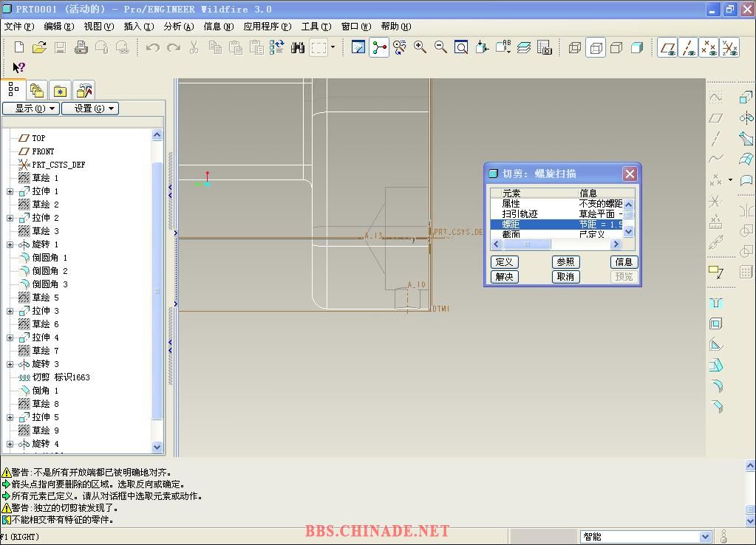Expand the 旋转 3 tree node
This screenshot has height=545, width=756.
(10, 364)
